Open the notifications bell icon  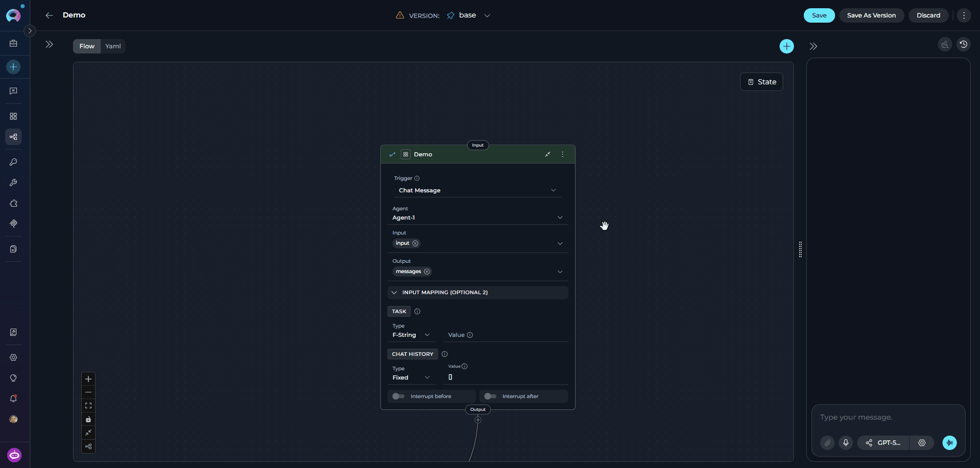(x=13, y=399)
